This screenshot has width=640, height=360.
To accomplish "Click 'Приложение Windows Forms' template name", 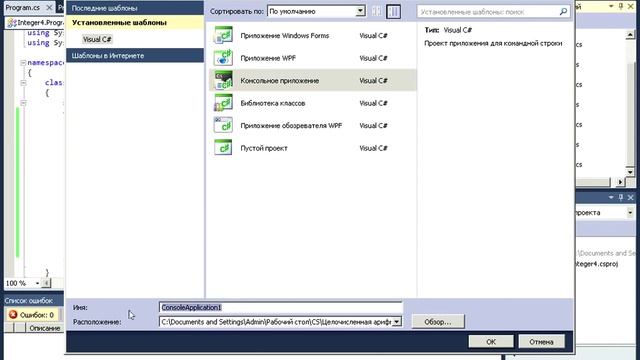I will click(x=284, y=36).
